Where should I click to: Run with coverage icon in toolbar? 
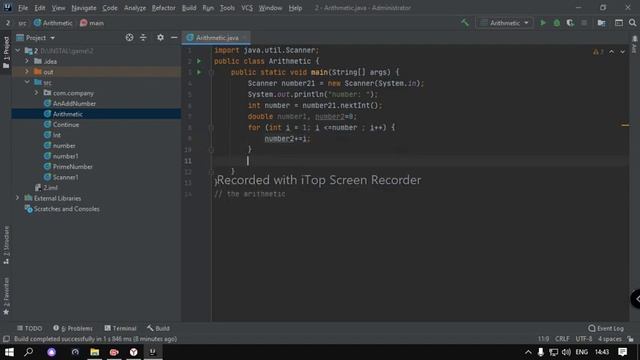point(570,23)
